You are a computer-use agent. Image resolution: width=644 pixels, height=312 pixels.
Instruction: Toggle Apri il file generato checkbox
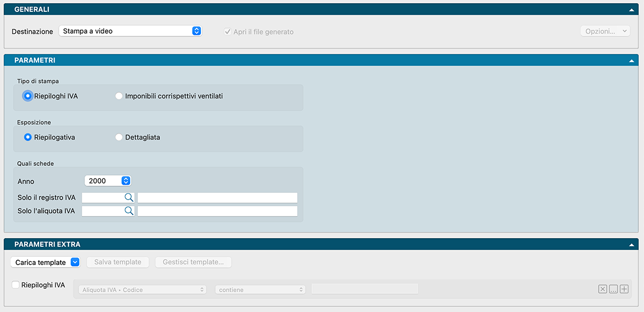pyautogui.click(x=227, y=32)
